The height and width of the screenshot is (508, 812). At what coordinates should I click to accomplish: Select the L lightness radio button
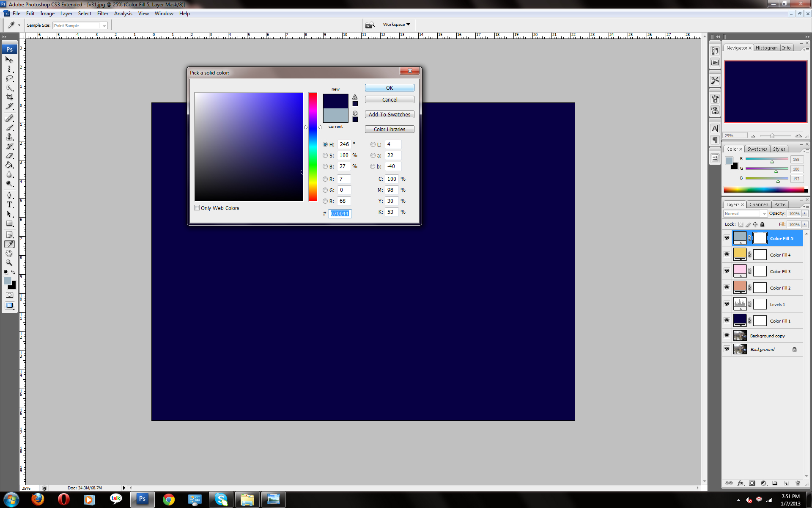[x=373, y=144]
